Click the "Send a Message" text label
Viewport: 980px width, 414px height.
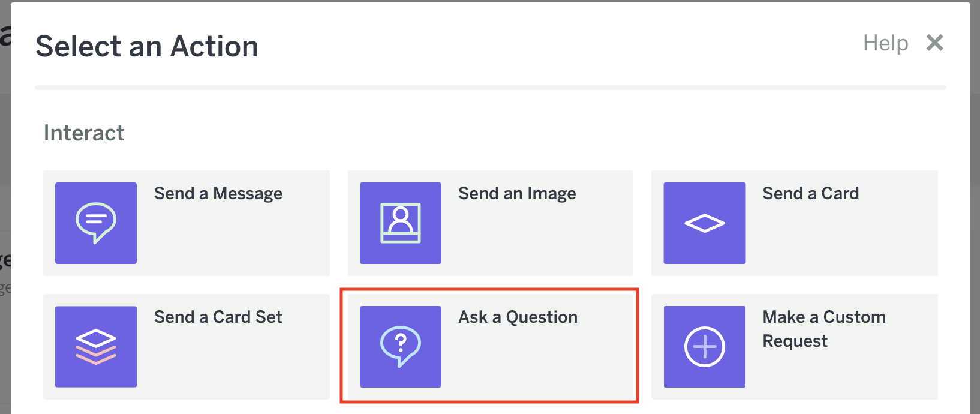point(218,193)
